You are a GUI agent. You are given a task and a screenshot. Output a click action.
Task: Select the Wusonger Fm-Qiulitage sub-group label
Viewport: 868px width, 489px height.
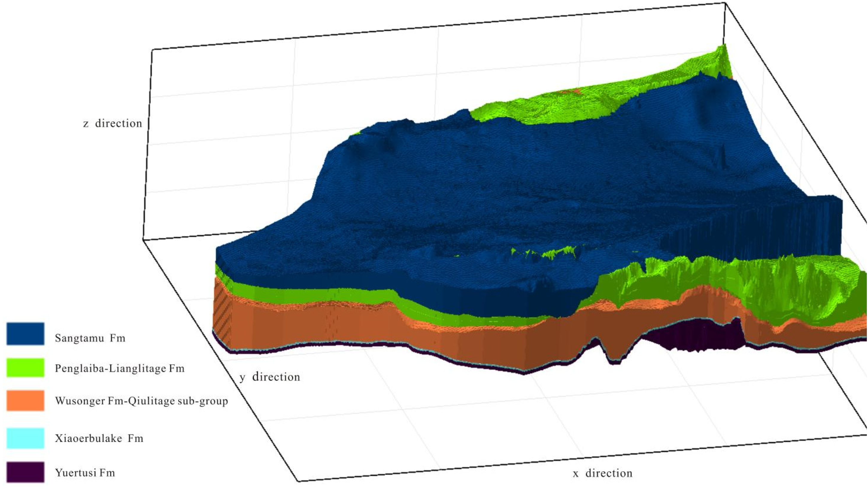pos(142,401)
